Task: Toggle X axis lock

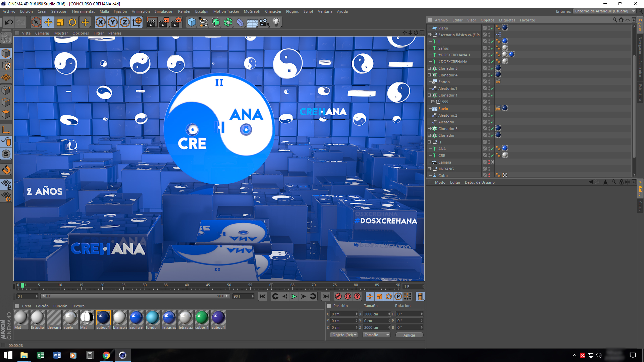Action: point(100,22)
